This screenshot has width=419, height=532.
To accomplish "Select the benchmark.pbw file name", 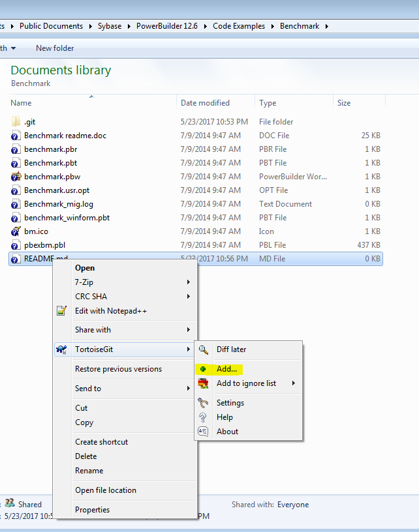I will click(52, 177).
